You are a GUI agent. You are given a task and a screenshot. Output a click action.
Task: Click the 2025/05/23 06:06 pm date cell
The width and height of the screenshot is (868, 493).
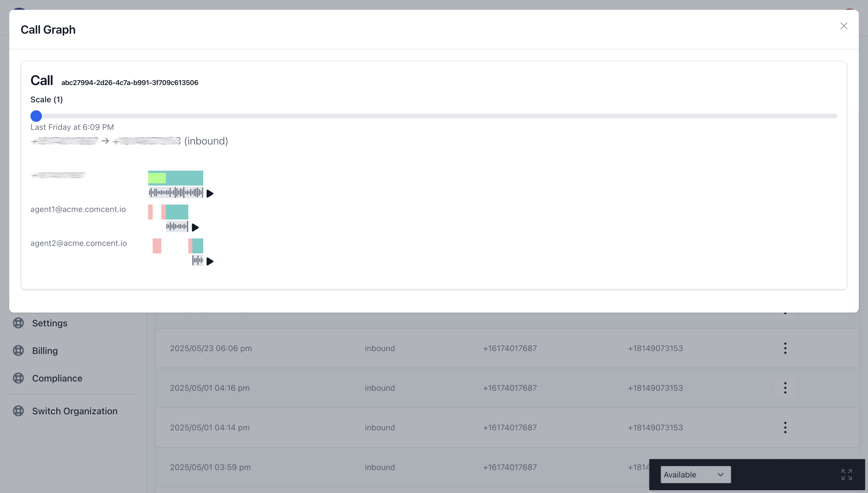[211, 348]
